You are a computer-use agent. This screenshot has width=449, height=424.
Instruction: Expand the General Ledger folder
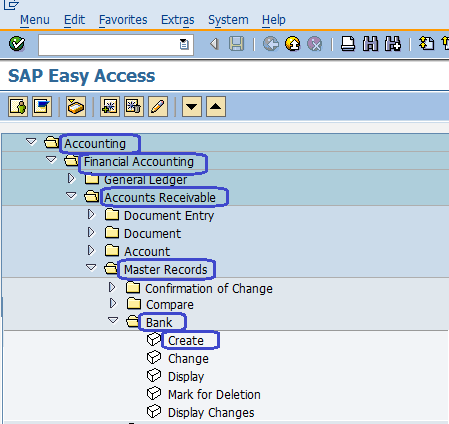pos(71,179)
